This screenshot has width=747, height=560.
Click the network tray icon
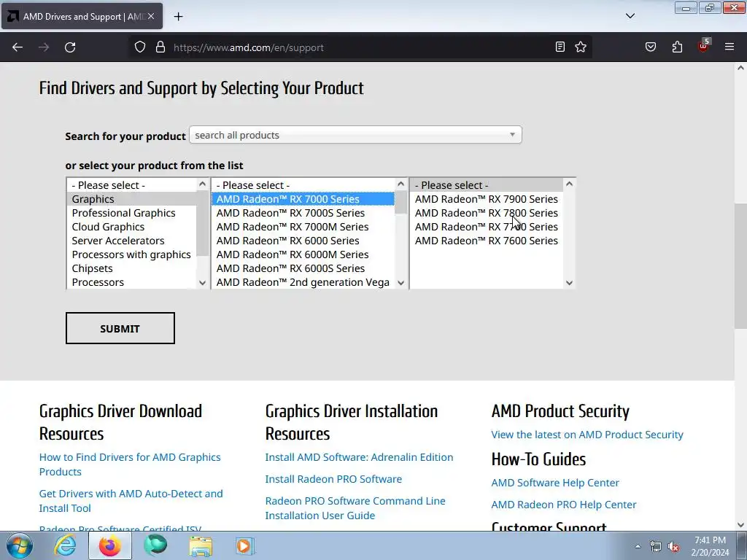(x=656, y=546)
